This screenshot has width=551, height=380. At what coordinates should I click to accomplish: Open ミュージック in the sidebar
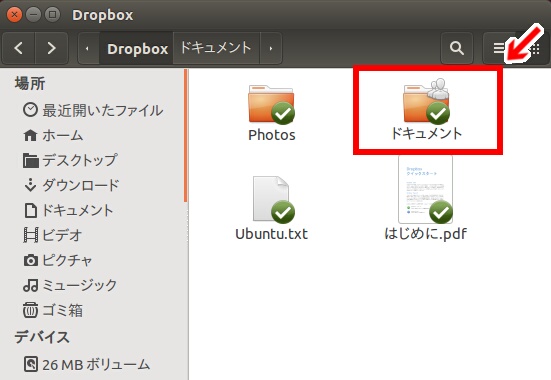pyautogui.click(x=70, y=285)
